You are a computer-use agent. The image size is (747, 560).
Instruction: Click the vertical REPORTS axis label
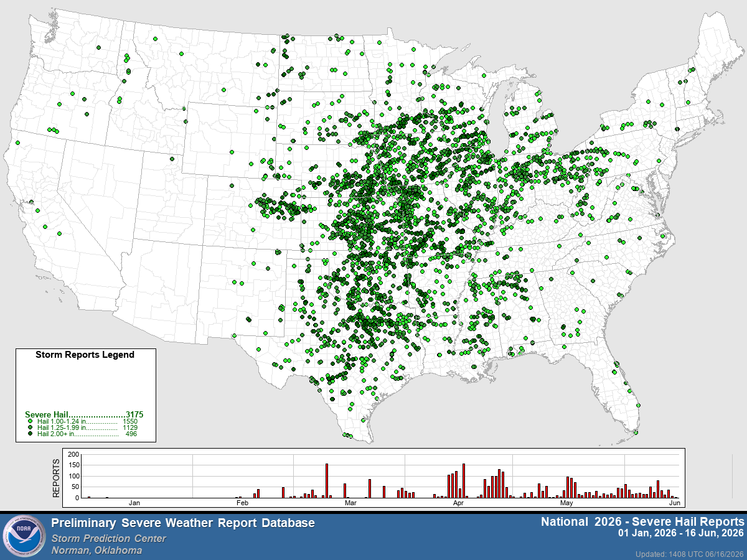tap(56, 477)
